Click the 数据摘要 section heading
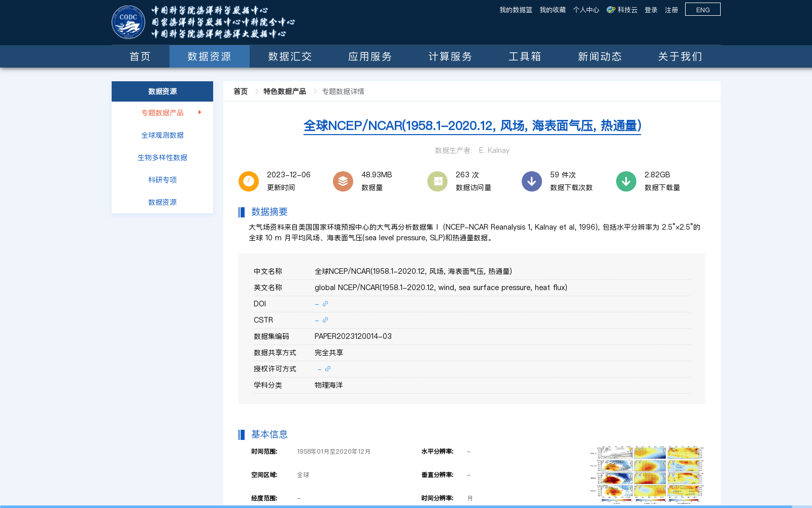 (269, 212)
